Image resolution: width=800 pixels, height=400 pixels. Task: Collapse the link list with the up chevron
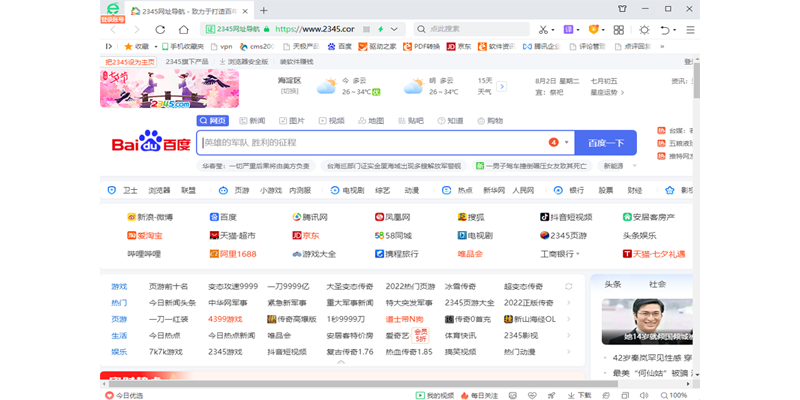click(x=341, y=361)
